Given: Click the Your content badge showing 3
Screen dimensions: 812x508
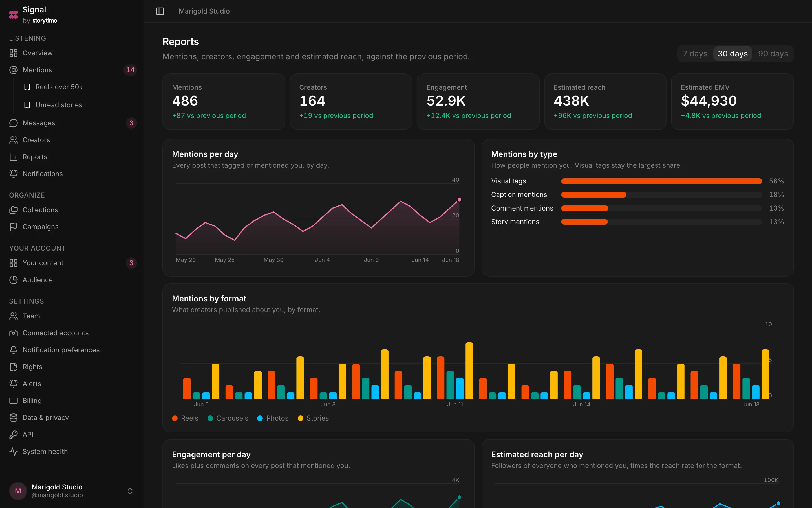Looking at the screenshot, I should (x=131, y=263).
